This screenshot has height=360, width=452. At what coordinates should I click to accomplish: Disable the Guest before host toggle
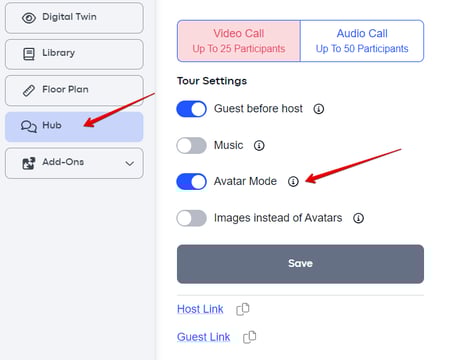191,109
